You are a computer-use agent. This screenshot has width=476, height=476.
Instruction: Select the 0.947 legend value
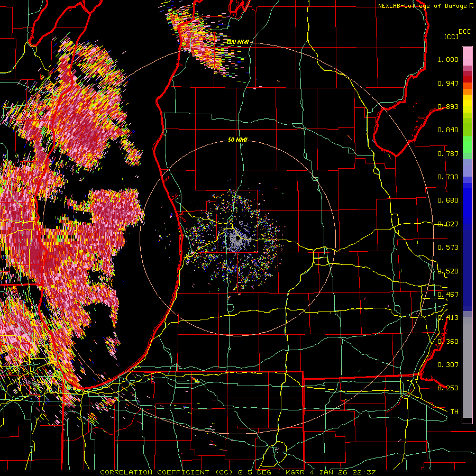[x=448, y=83]
